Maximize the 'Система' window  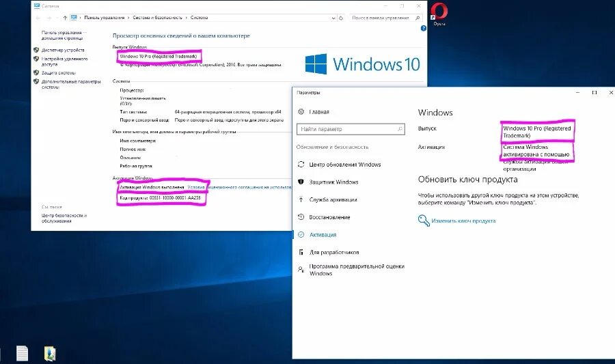coord(402,6)
